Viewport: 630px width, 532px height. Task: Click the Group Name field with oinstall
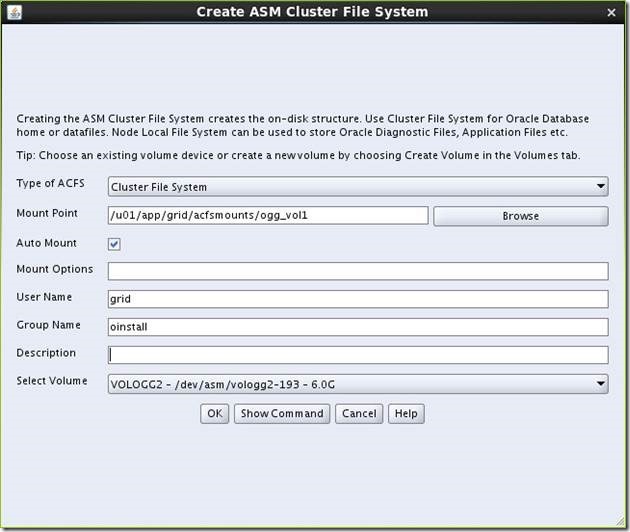358,327
